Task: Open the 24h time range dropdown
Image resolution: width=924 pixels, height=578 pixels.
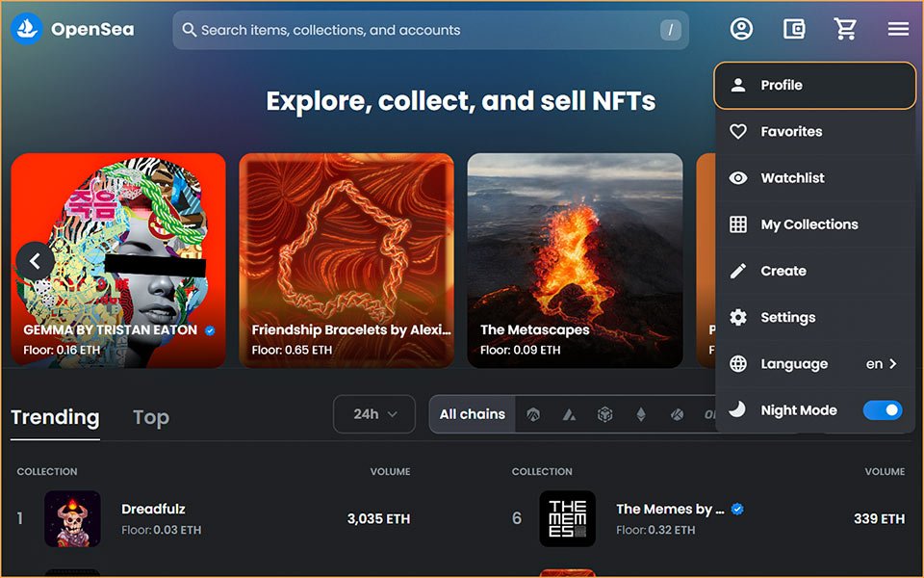Action: click(374, 414)
